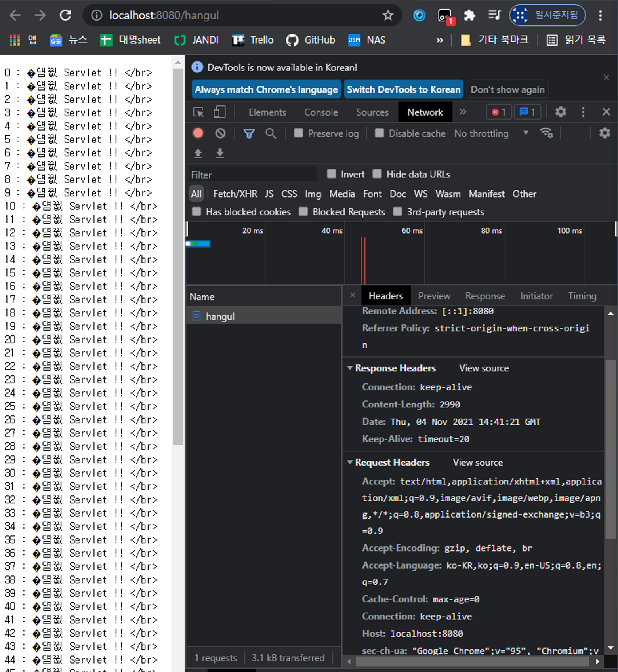Bookmark this page with the star icon
The image size is (618, 672).
pyautogui.click(x=388, y=15)
